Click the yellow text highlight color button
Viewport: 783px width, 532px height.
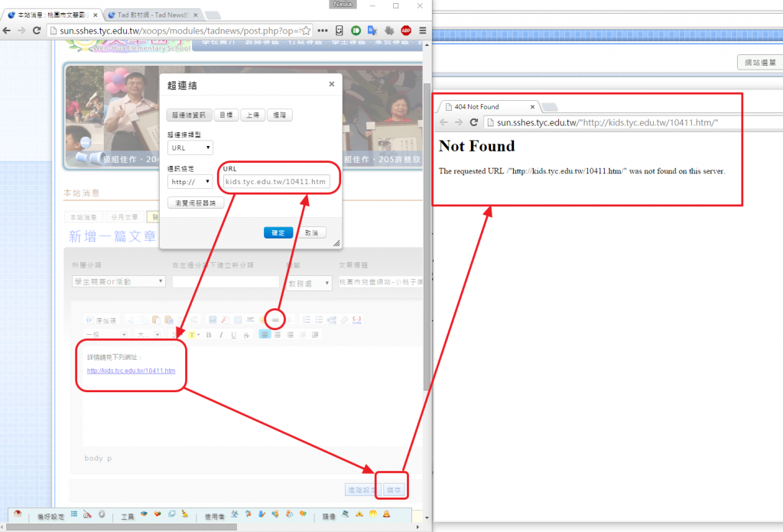coord(192,335)
